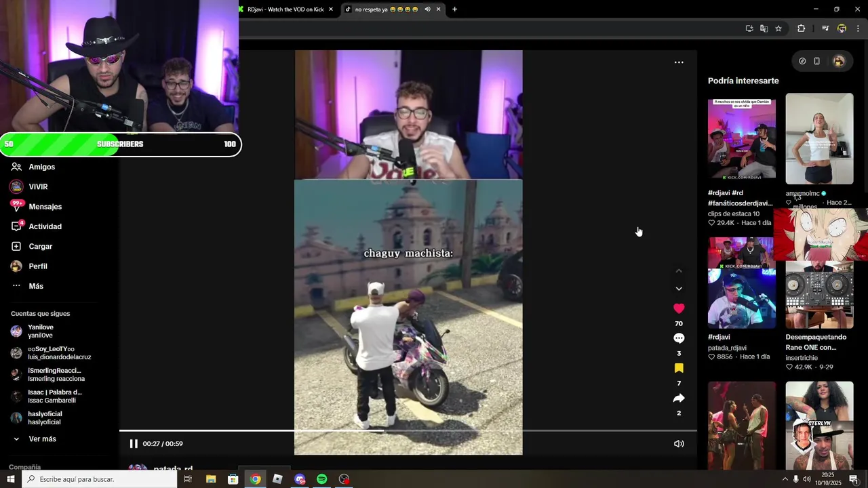Go to previous video with up chevron
The height and width of the screenshot is (488, 868).
point(679,271)
